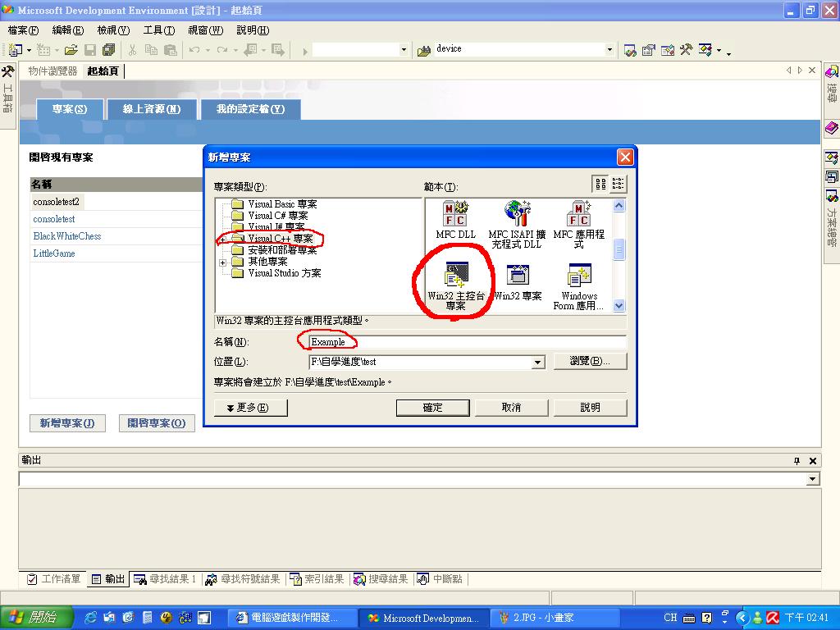The width and height of the screenshot is (840, 630).
Task: Click the Cut scissors toolbar icon
Action: 132,50
